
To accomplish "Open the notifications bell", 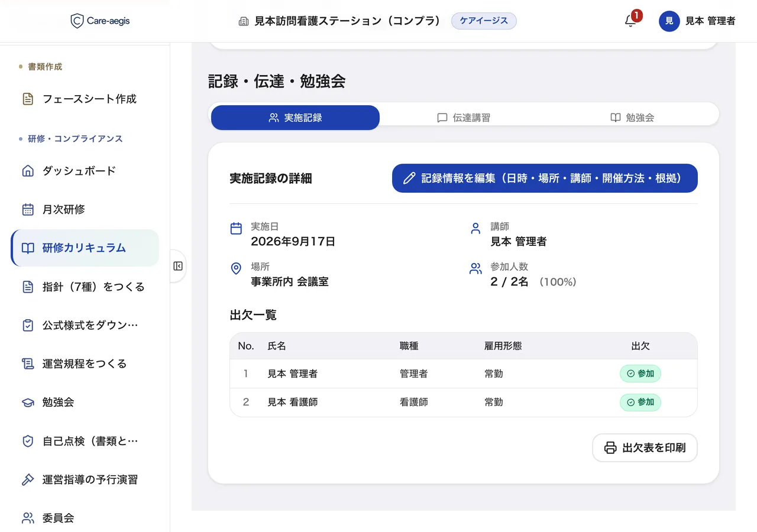I will point(630,21).
